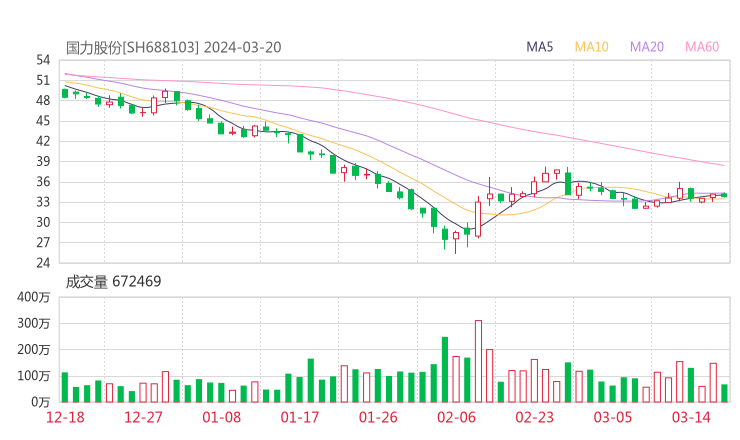Click the 300万 volume axis label

pyautogui.click(x=34, y=323)
